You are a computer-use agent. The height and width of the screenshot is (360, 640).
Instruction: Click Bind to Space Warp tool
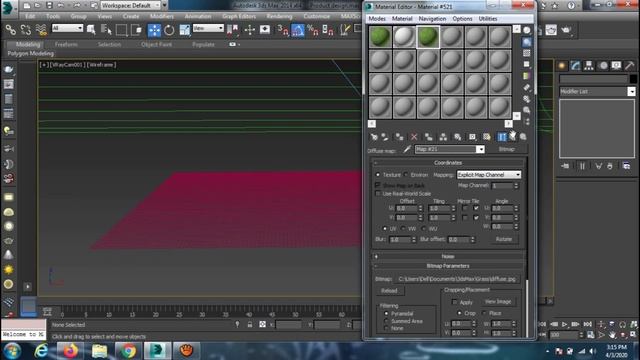[x=41, y=30]
